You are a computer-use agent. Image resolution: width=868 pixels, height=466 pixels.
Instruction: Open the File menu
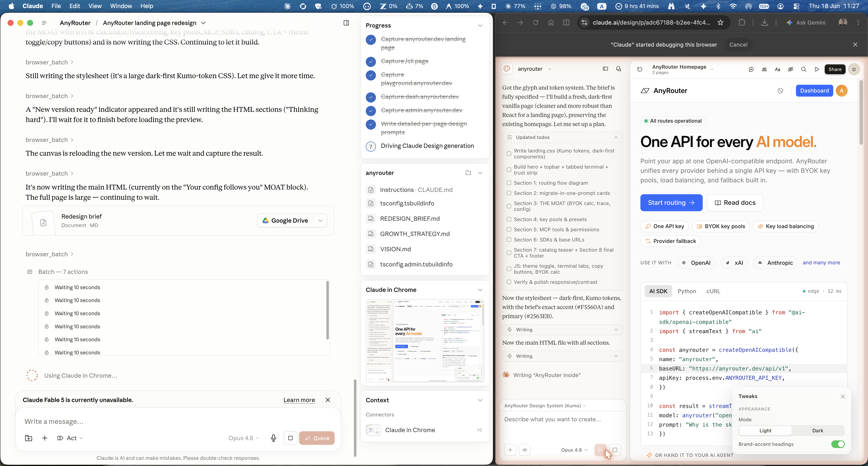pos(56,6)
